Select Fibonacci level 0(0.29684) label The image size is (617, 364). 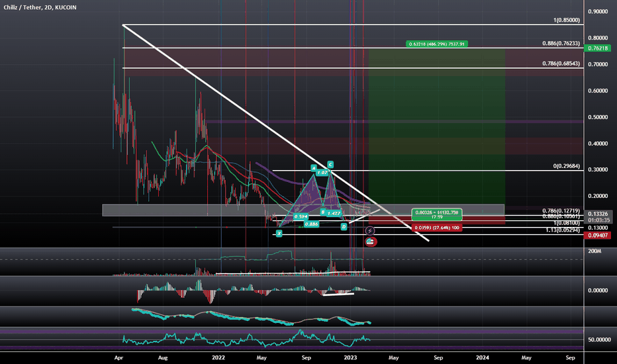[x=567, y=166]
